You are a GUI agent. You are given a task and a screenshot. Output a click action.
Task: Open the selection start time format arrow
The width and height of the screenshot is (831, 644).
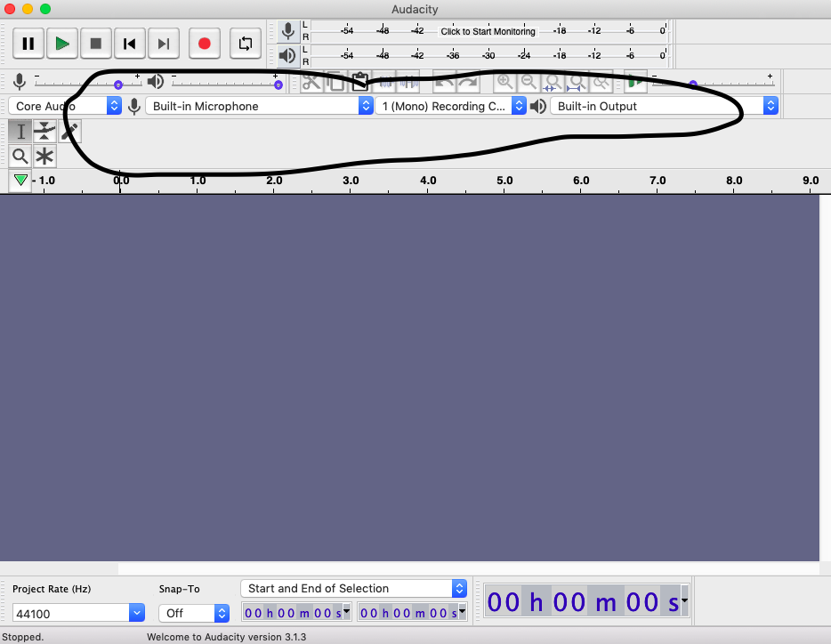[347, 610]
